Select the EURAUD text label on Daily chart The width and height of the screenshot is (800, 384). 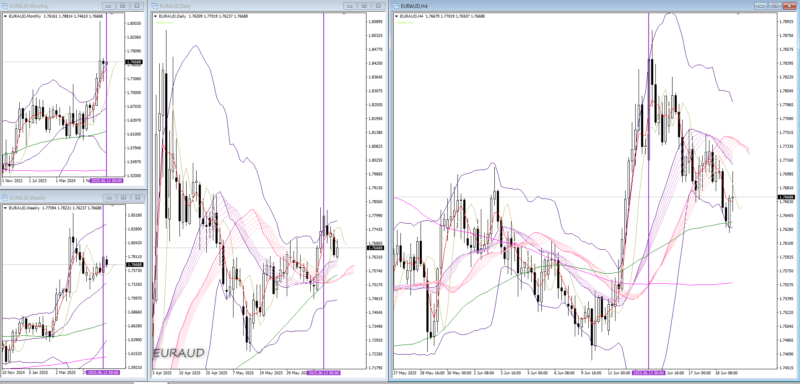pyautogui.click(x=179, y=353)
